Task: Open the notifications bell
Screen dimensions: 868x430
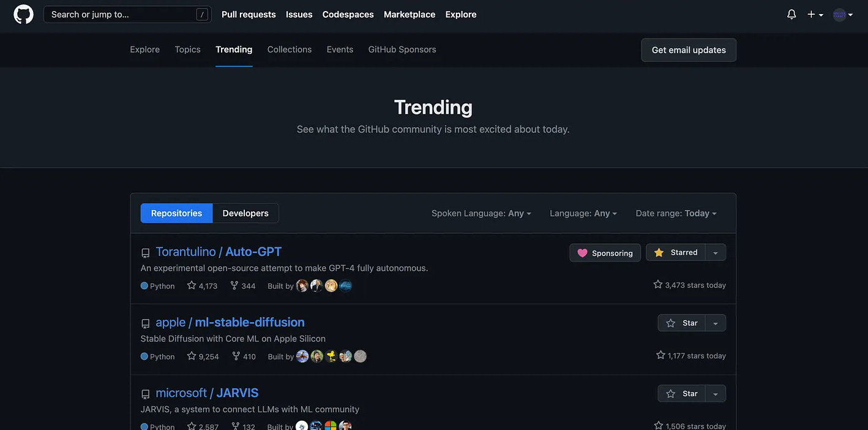Action: [791, 14]
